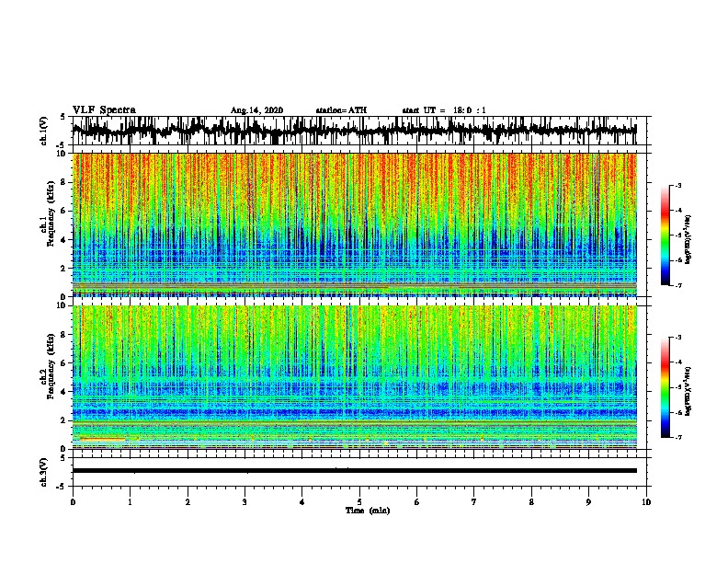Image resolution: width=728 pixels, height=563 pixels.
Task: Click time axis tick label 3
Action: click(245, 501)
